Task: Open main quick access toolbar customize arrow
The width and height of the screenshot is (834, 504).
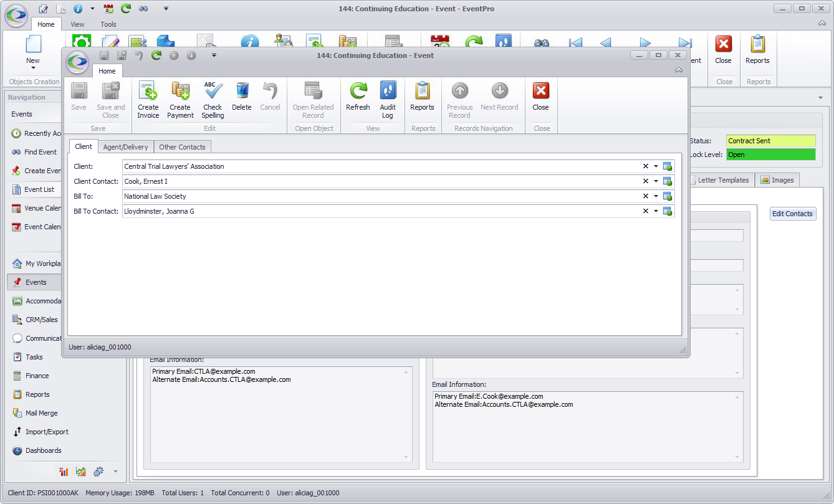Action: (166, 9)
